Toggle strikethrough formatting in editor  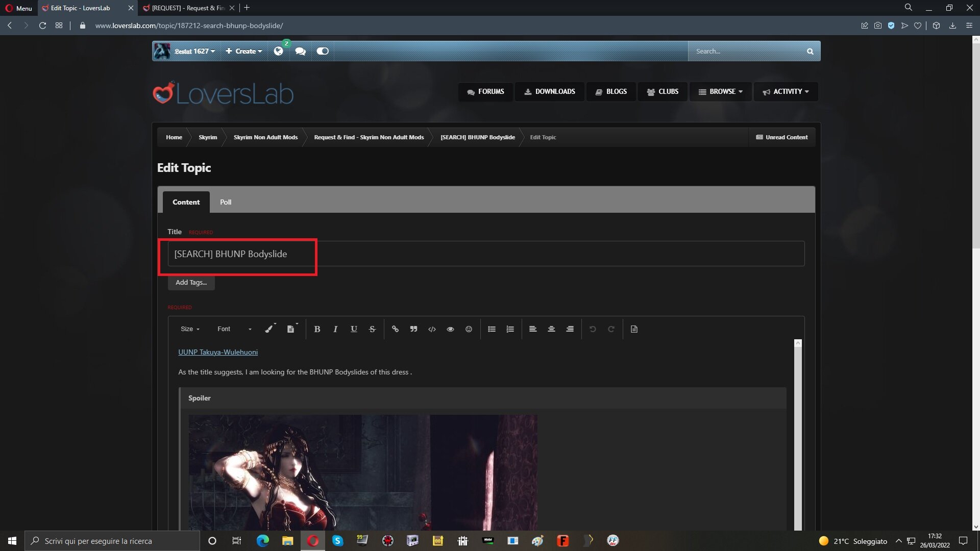[372, 329]
